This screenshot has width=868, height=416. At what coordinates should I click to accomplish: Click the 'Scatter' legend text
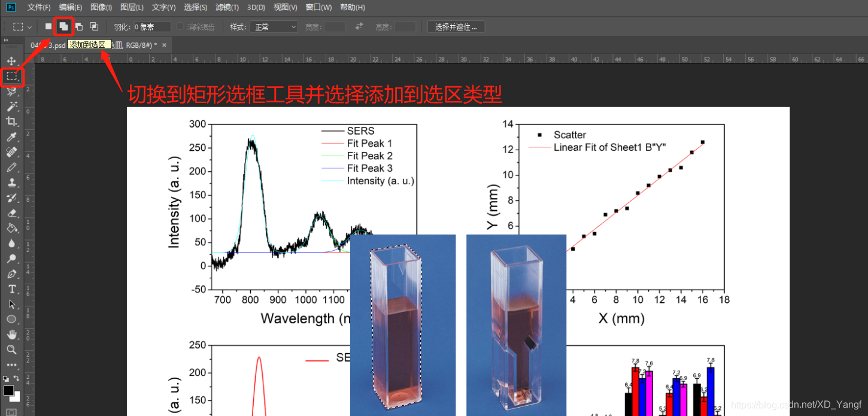tap(570, 135)
